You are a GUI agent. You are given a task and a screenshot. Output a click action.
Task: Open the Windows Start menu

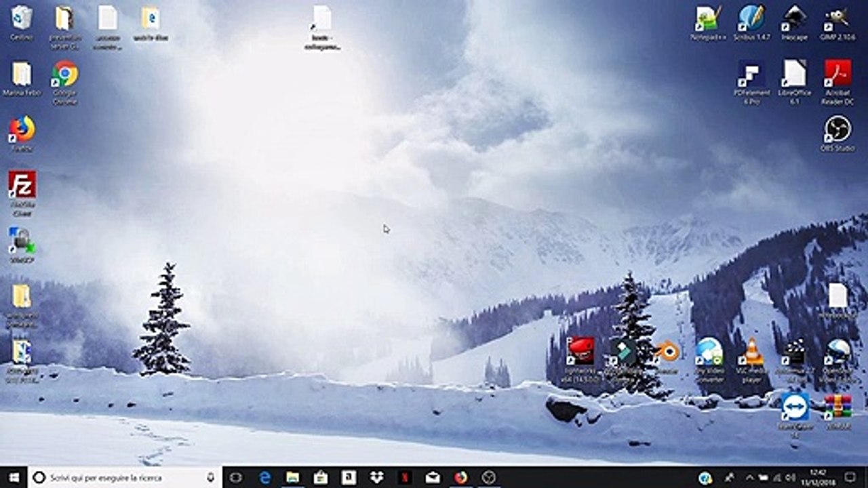click(x=14, y=478)
